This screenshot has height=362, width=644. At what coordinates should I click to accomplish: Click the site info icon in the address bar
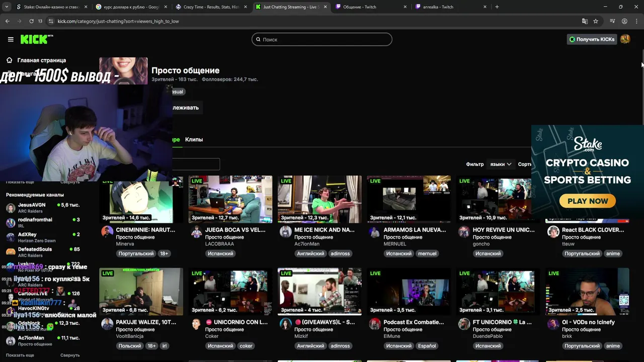pos(51,21)
